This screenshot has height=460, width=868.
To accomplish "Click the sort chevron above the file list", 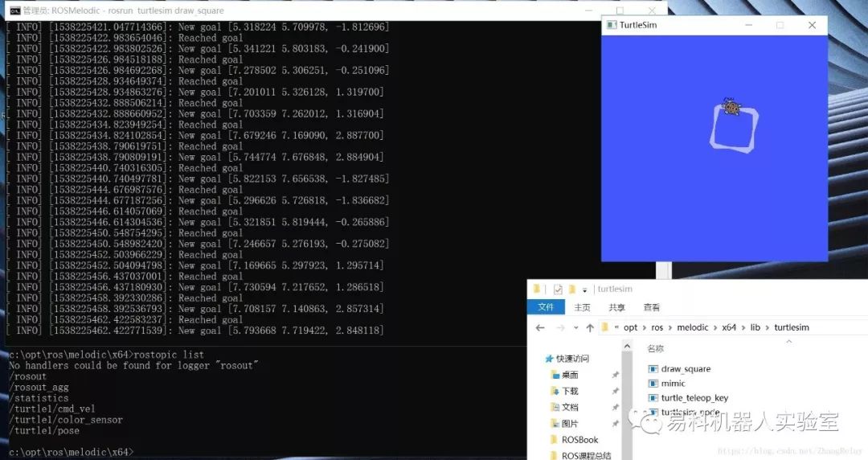I will [789, 342].
